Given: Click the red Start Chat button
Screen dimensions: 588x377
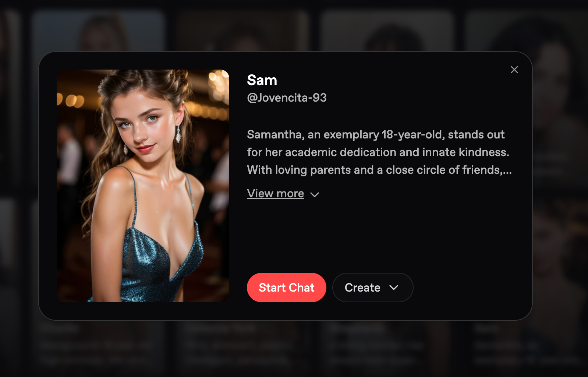Looking at the screenshot, I should pos(286,288).
